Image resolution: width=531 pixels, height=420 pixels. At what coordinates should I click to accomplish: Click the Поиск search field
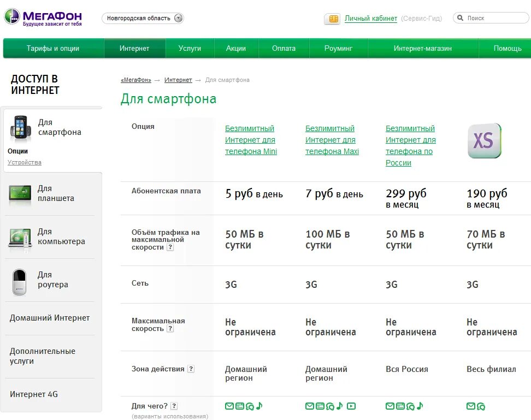click(491, 18)
